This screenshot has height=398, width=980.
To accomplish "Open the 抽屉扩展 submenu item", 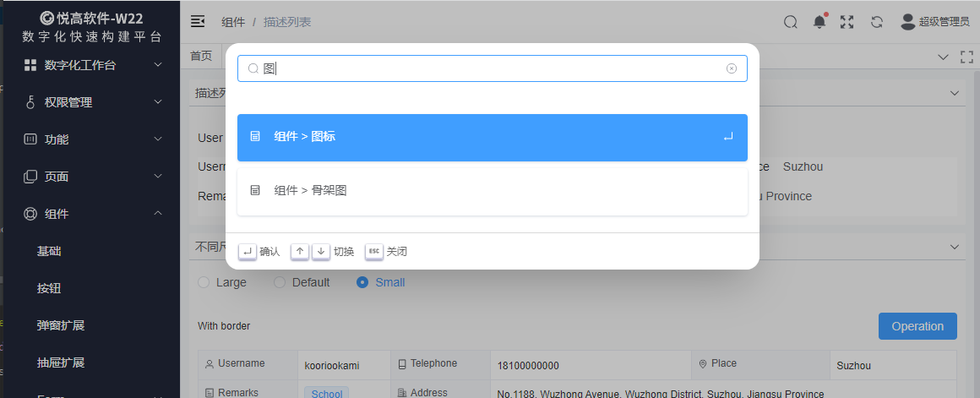I will point(90,363).
